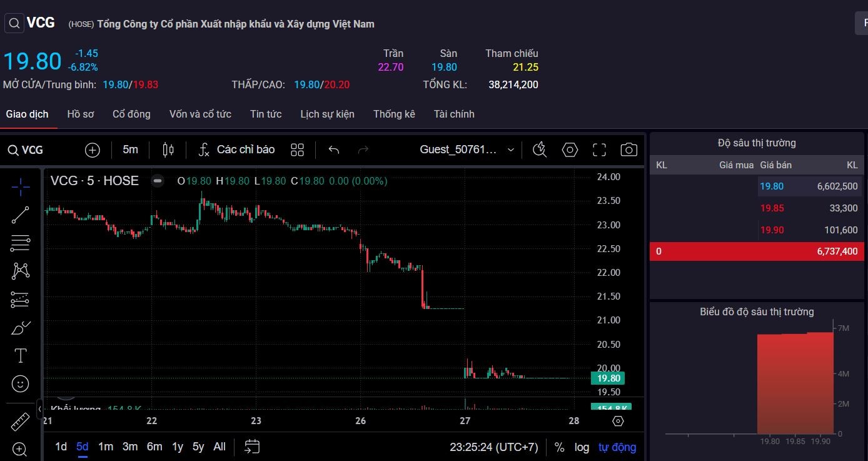The image size is (868, 461).
Task: Select the brush drawing tool
Action: point(20,328)
